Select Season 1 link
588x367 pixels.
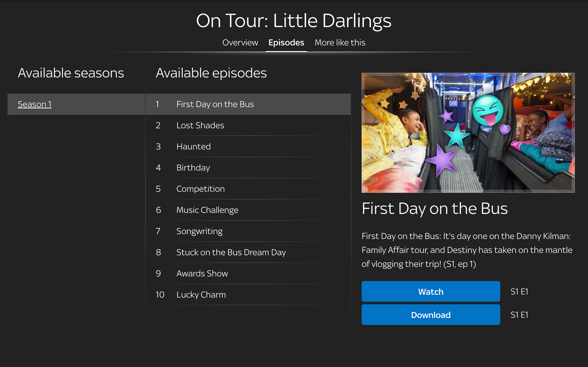point(35,104)
